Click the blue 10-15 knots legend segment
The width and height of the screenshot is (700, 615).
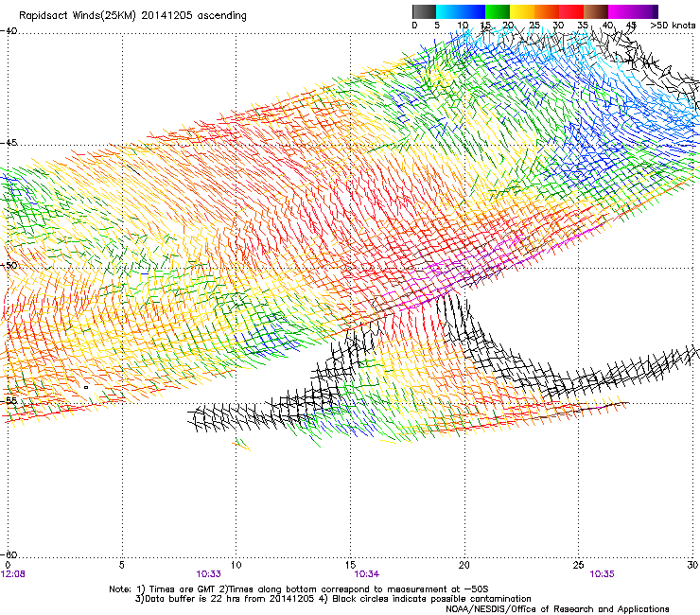[473, 11]
